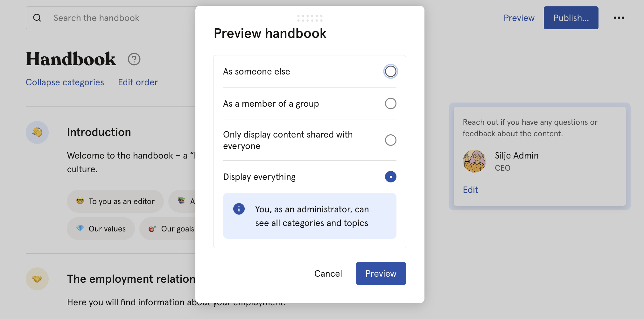Click the 'Silje Admin' name text
This screenshot has width=644, height=319.
tap(517, 155)
